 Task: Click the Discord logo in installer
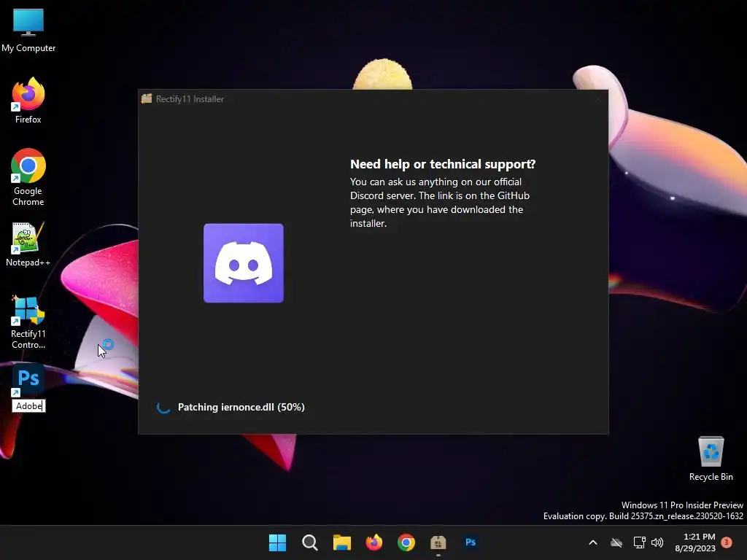[244, 262]
